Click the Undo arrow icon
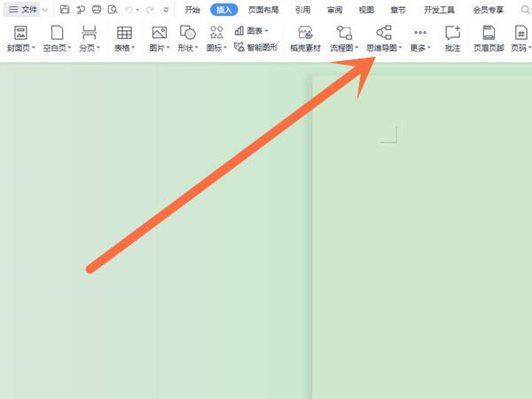Screen dimensions: 532x399 pyautogui.click(x=129, y=10)
